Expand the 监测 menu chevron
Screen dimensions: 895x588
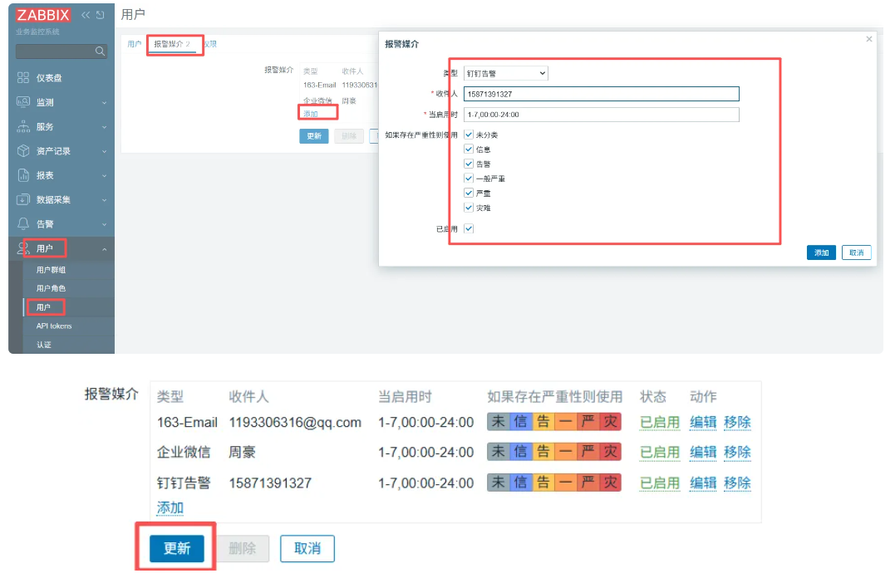point(105,103)
